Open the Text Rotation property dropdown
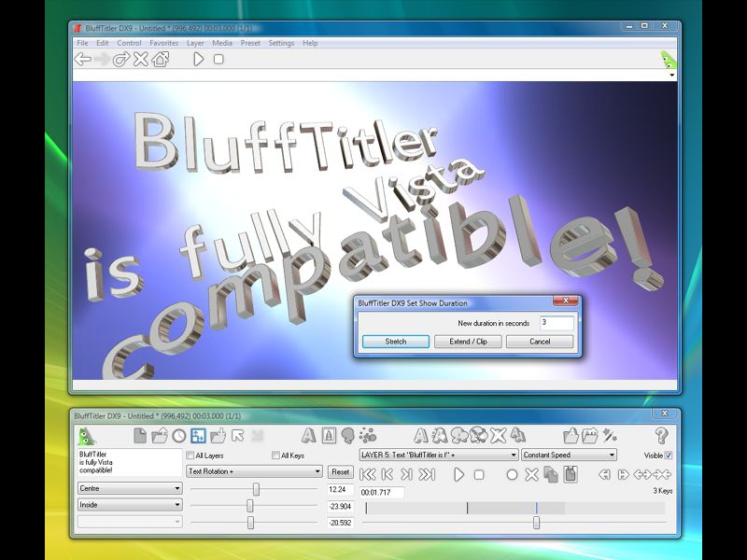The width and height of the screenshot is (747, 560). [x=254, y=472]
